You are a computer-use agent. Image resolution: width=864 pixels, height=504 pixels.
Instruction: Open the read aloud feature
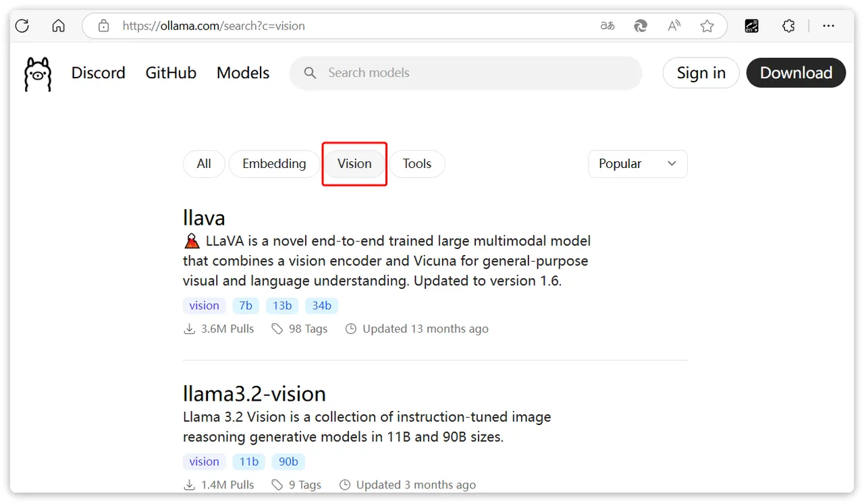click(x=674, y=26)
